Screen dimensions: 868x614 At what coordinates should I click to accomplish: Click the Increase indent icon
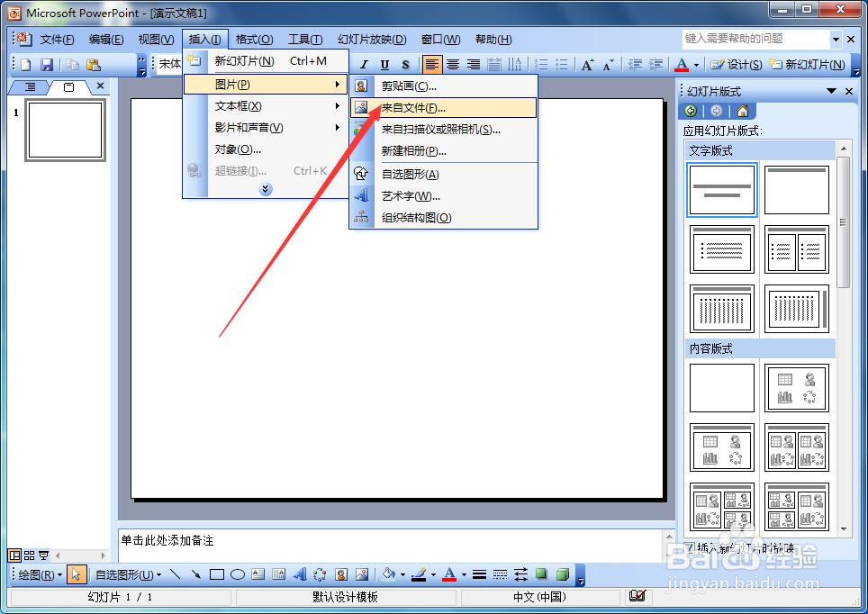click(x=656, y=65)
